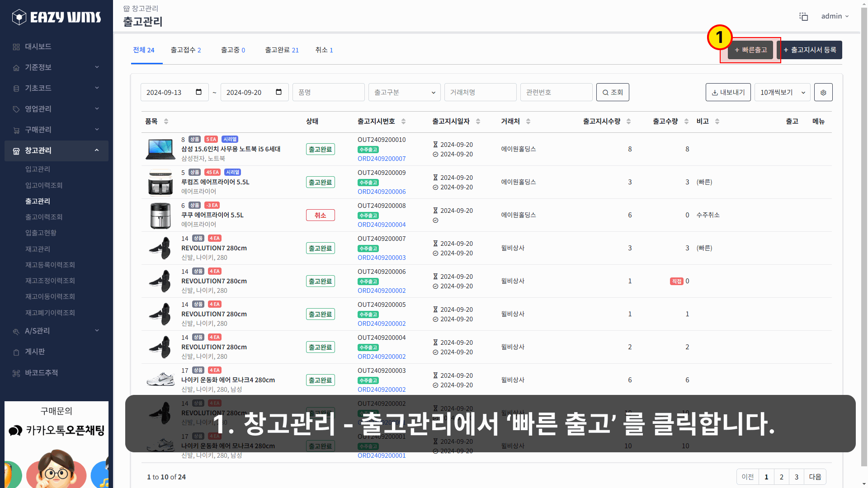Open the 카카오톡 오픈채팅 chat banner

56,431
